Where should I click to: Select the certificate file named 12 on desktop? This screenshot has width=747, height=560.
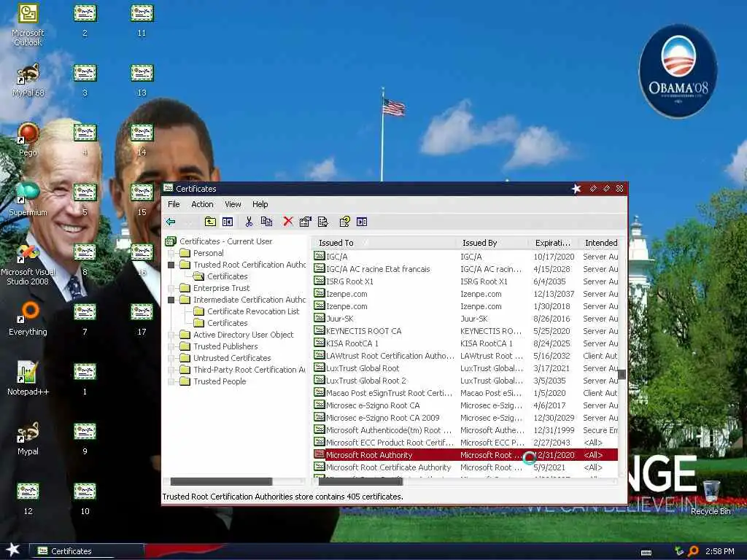(x=28, y=498)
